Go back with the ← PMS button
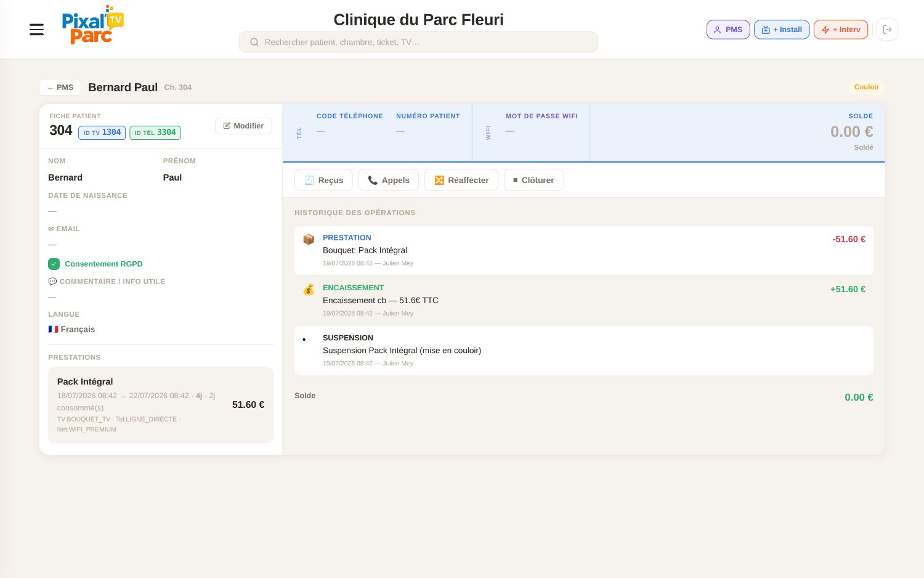 pyautogui.click(x=60, y=88)
